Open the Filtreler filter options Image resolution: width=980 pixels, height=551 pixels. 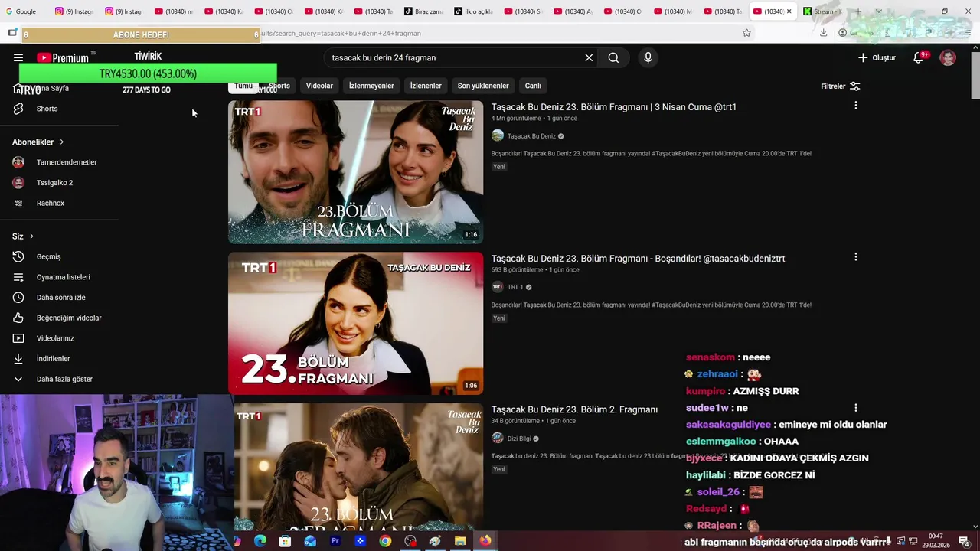841,86
